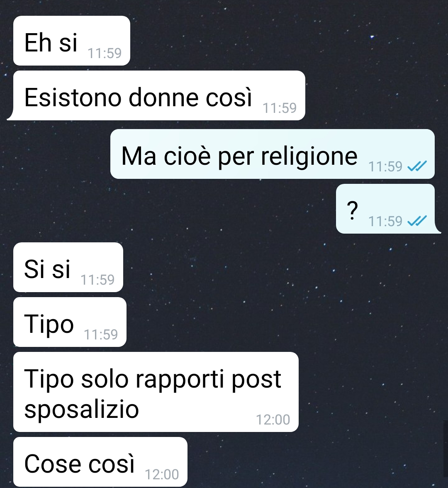Click the 11:59 time on '?' bubble
Viewport: 448px width, 488px height.
point(385,221)
